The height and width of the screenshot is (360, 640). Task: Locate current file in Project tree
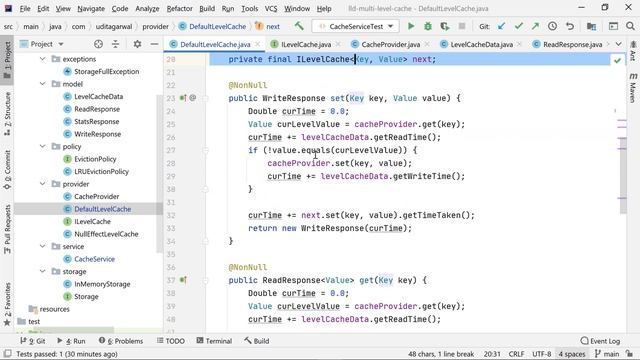(98, 44)
